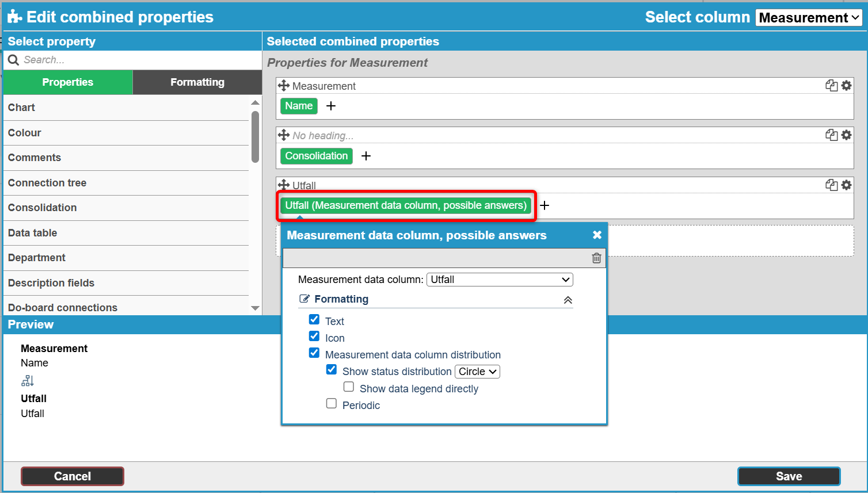
Task: Uncheck the Icon formatting checkbox
Action: [x=314, y=336]
